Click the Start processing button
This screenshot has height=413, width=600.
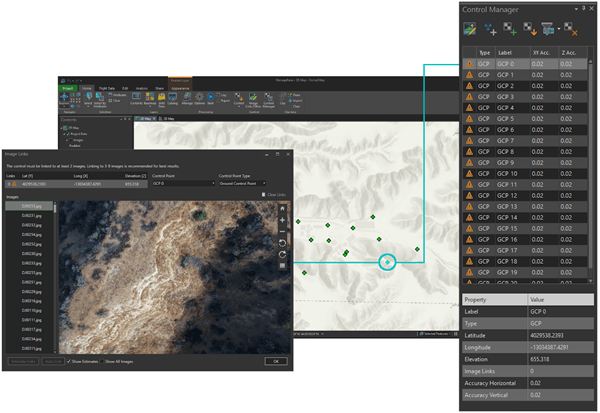(x=210, y=98)
